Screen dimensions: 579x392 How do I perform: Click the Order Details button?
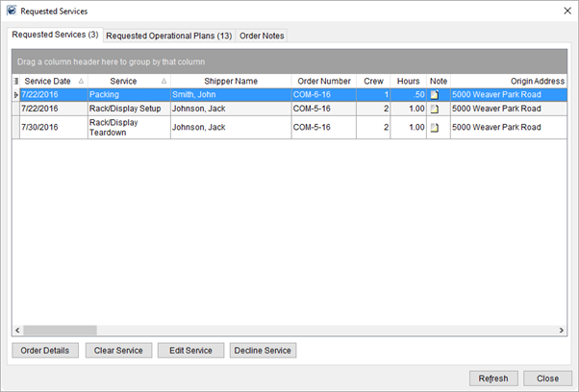[x=45, y=351]
